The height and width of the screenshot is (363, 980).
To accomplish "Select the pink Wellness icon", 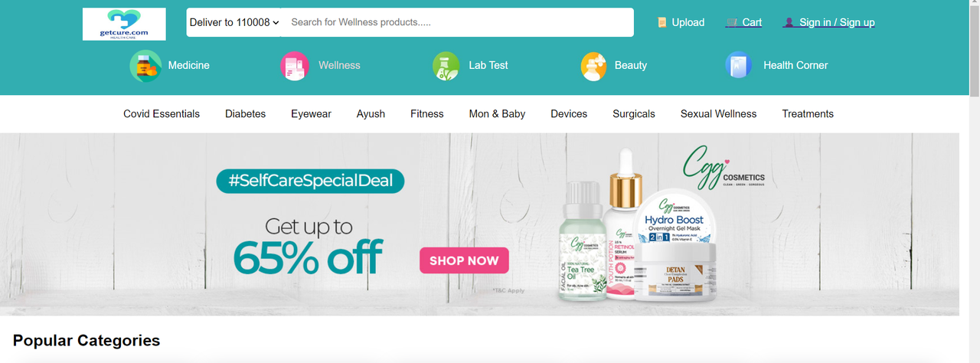I will [x=295, y=66].
